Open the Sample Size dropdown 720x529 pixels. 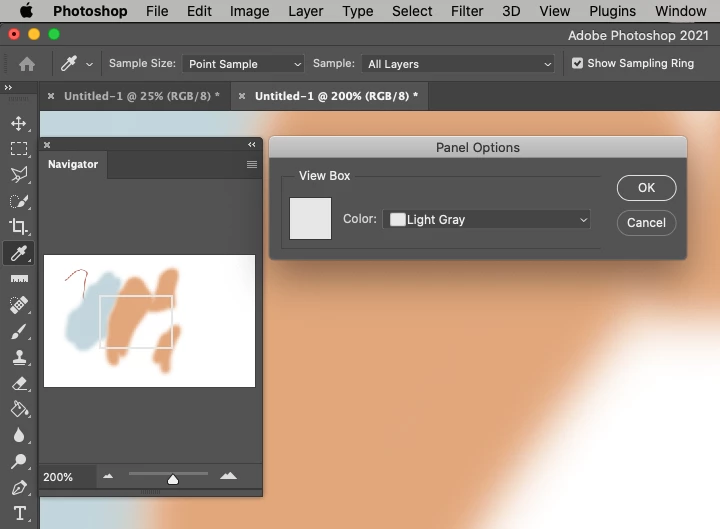click(243, 64)
